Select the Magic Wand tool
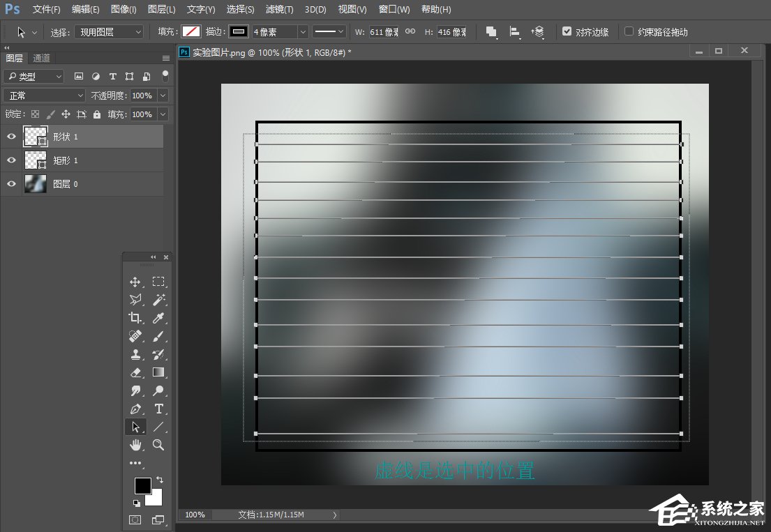Viewport: 771px width, 532px height. [158, 300]
